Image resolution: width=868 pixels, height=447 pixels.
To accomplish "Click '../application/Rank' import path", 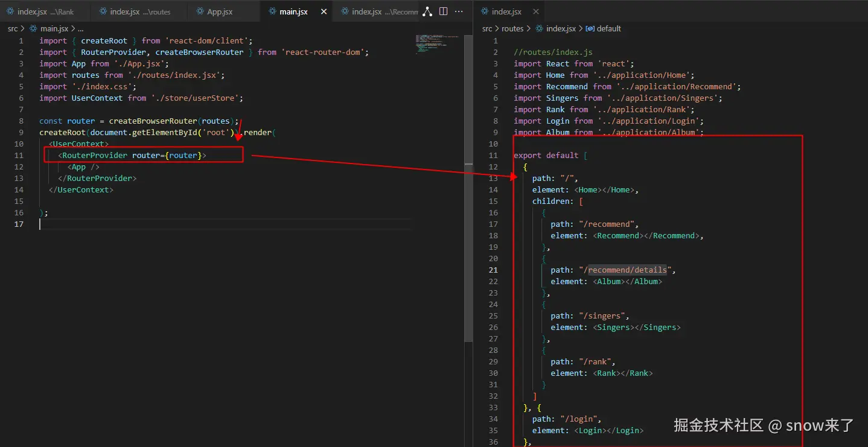I will click(x=643, y=109).
